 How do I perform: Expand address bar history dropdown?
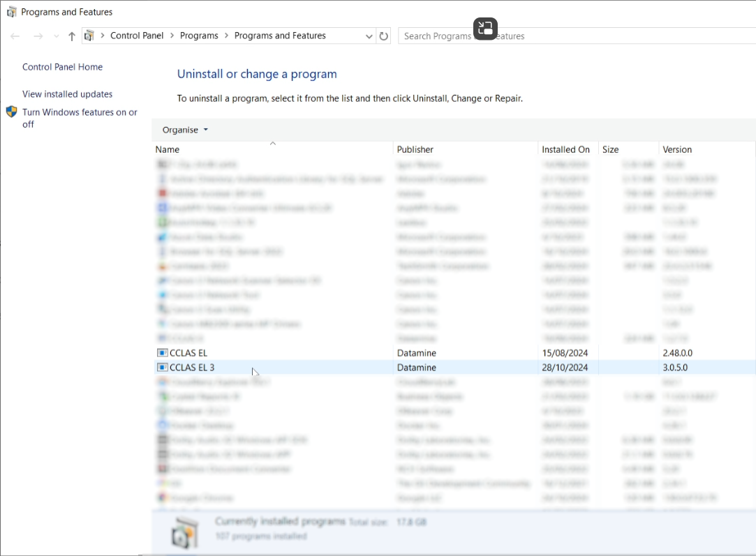tap(369, 36)
